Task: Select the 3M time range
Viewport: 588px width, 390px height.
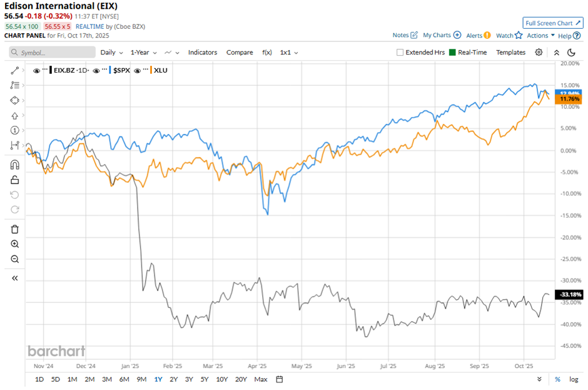Action: point(107,379)
